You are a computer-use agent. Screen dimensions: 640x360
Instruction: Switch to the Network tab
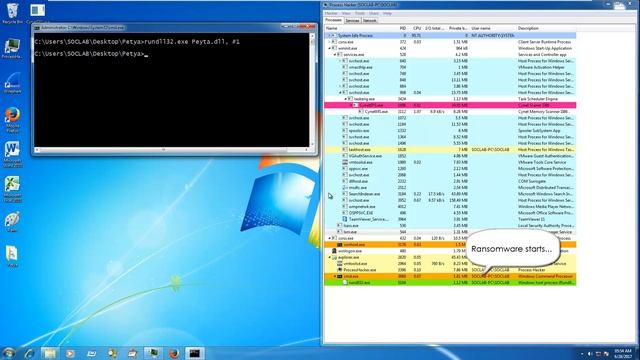click(x=369, y=20)
